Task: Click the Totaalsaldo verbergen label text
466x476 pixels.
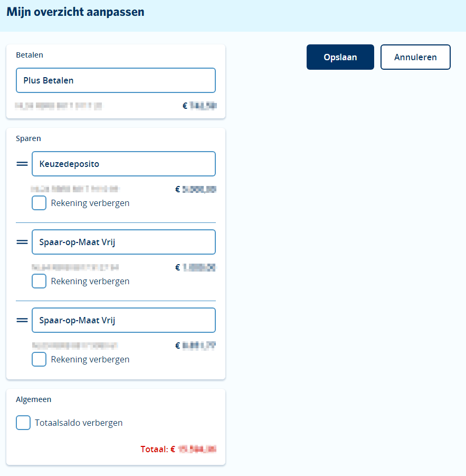Action: coord(79,423)
